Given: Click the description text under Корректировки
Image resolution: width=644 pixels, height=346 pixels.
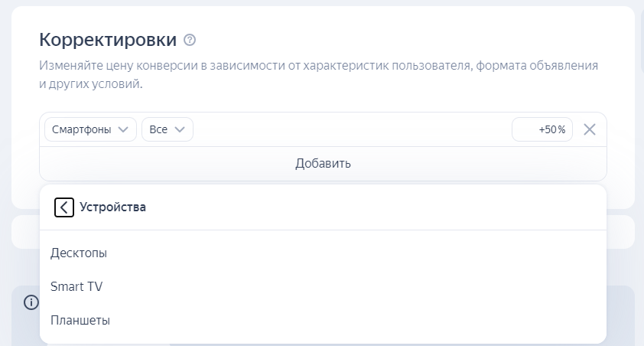Looking at the screenshot, I should [318, 74].
